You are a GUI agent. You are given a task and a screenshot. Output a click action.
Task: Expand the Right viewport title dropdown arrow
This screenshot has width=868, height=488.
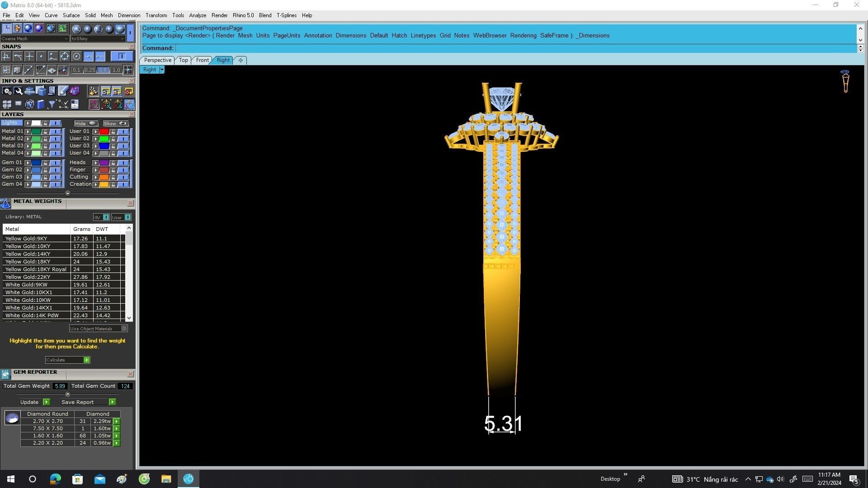tap(162, 70)
